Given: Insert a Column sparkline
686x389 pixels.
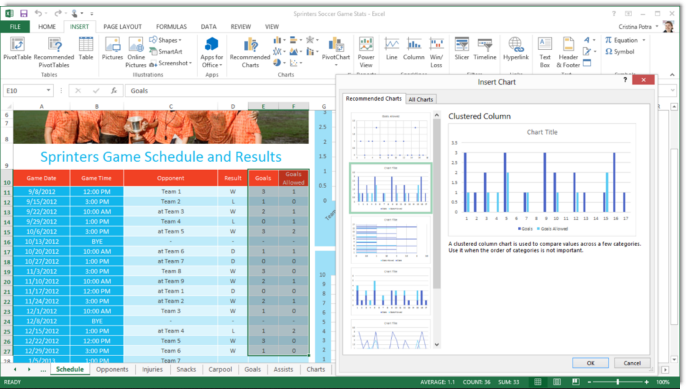Looking at the screenshot, I should pos(413,49).
